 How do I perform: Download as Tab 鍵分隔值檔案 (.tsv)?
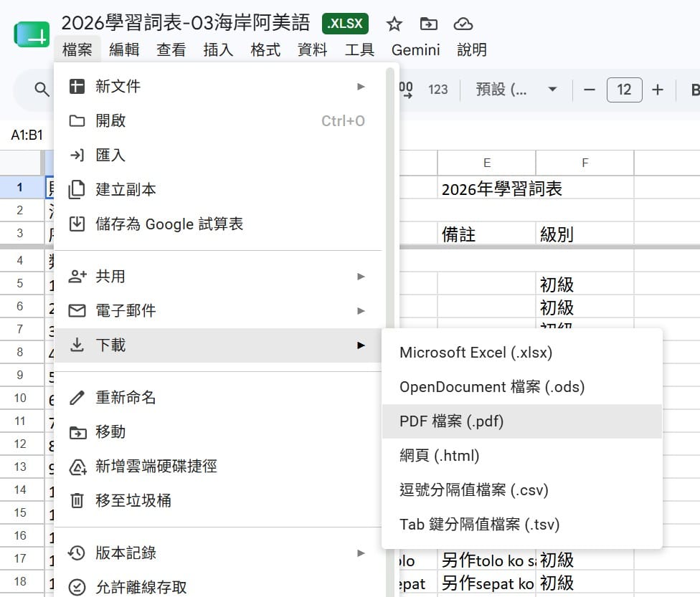coord(522,525)
